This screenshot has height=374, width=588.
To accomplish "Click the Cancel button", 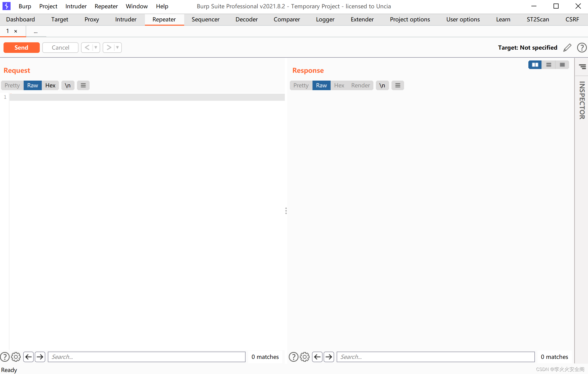I will [60, 48].
